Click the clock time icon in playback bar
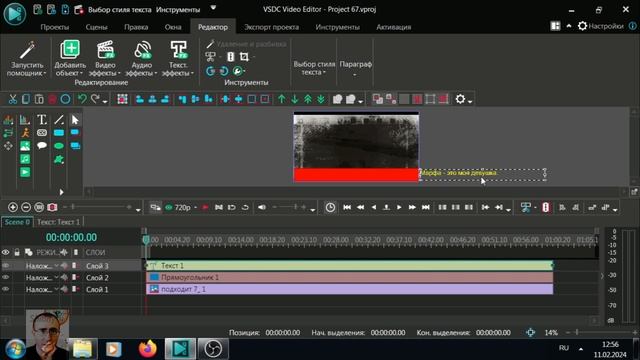Screen dimensions: 640x360 330,207
